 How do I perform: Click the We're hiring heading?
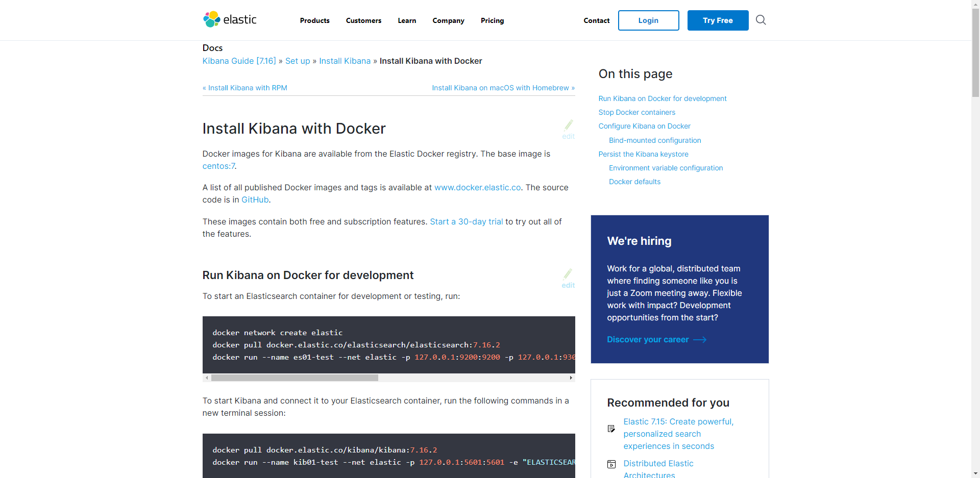639,241
